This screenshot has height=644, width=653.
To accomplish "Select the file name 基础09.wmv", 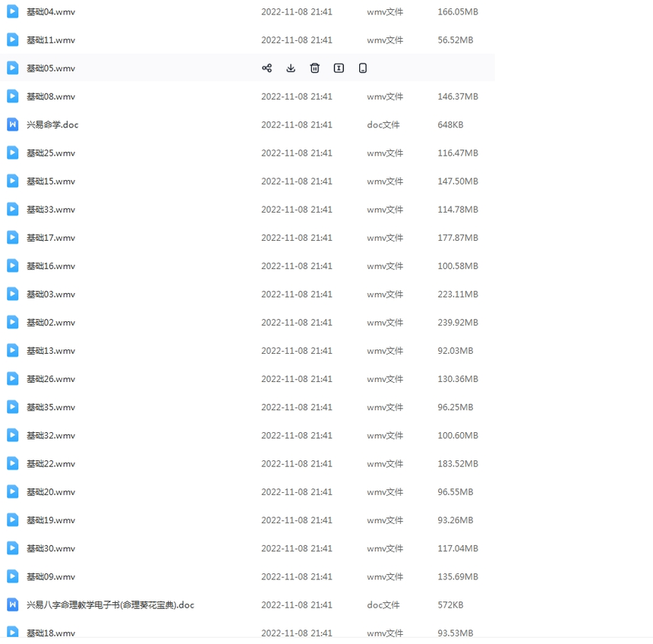I will (x=51, y=577).
